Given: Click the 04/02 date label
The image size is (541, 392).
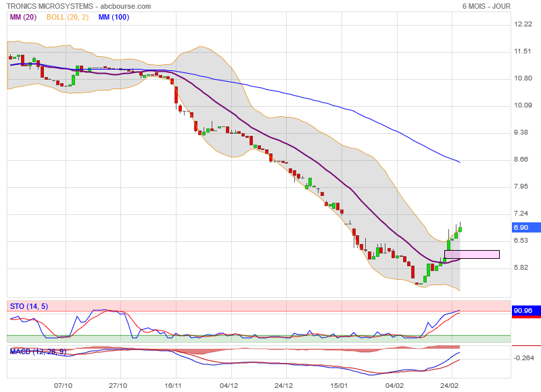Looking at the screenshot, I should click(x=394, y=385).
